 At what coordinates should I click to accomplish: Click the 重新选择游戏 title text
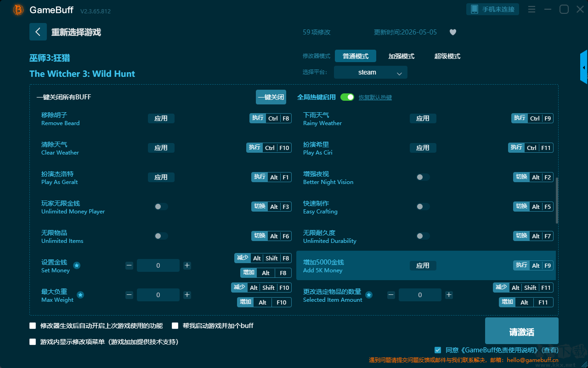tap(76, 32)
